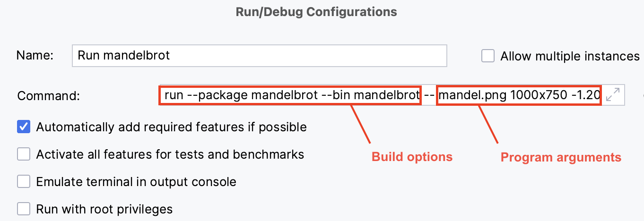Uncheck Automatically add required features box
Viewport: 644px width, 221px height.
[x=24, y=127]
